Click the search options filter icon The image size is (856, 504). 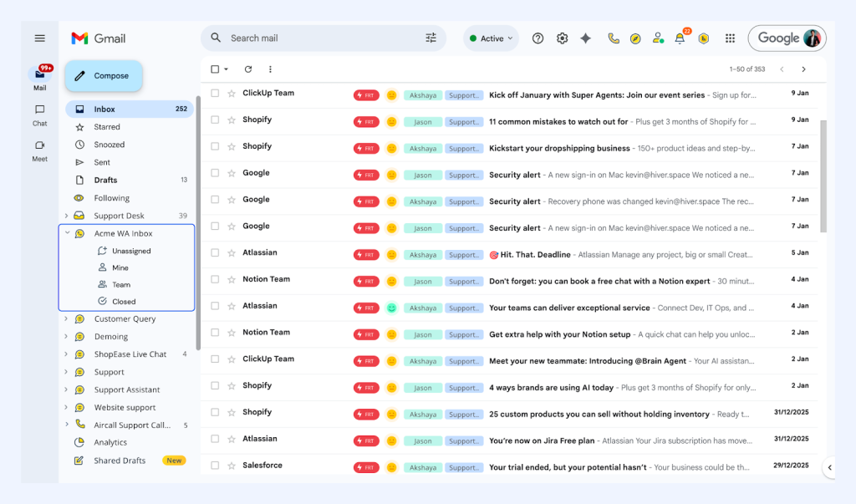coord(431,38)
